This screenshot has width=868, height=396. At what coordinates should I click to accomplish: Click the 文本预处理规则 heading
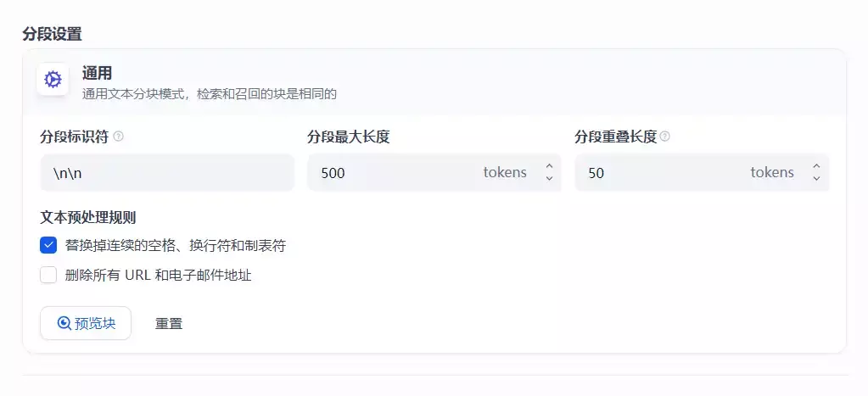coord(88,217)
